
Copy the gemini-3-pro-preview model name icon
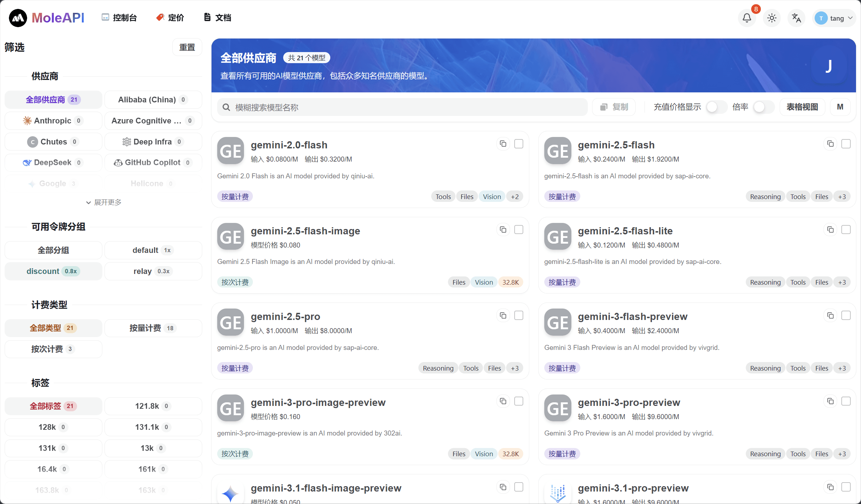pos(830,401)
